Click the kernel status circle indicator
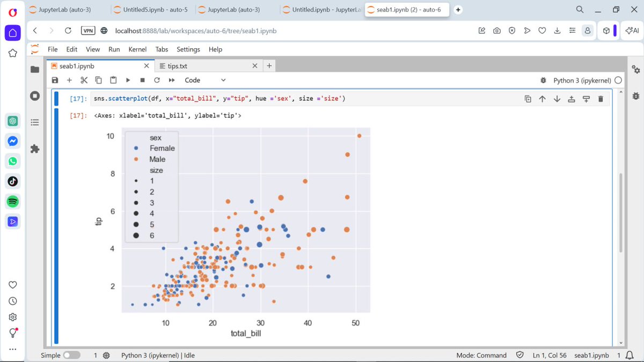The height and width of the screenshot is (362, 644). pos(618,80)
